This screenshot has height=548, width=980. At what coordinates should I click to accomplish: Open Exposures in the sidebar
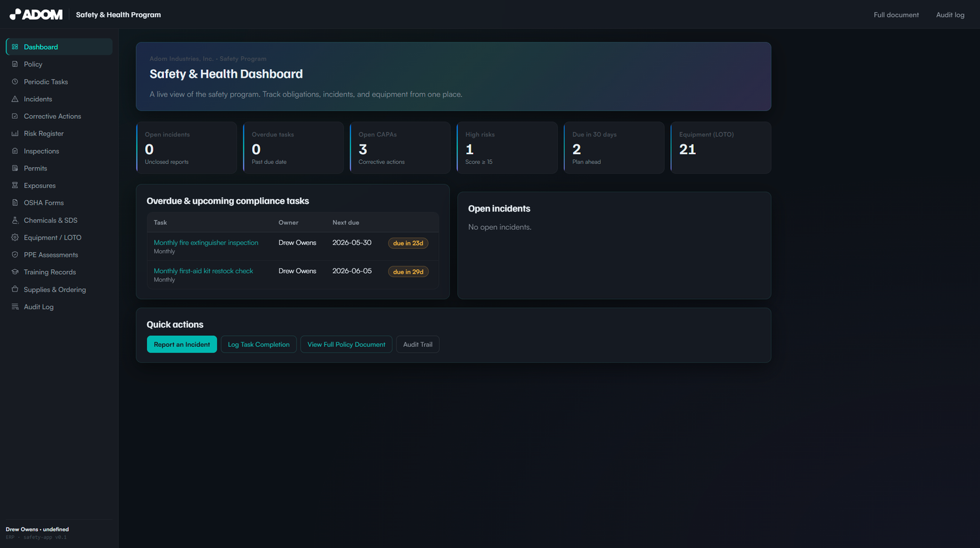(x=59, y=185)
